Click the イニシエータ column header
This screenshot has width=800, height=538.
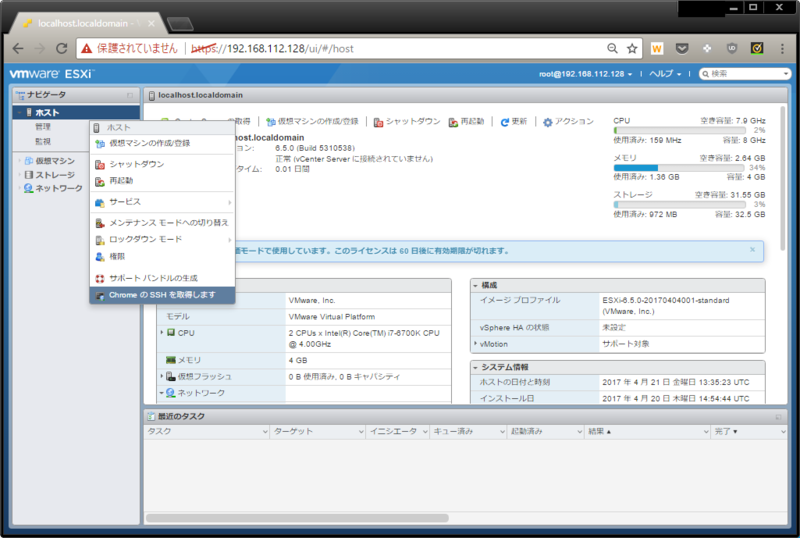pyautogui.click(x=398, y=432)
